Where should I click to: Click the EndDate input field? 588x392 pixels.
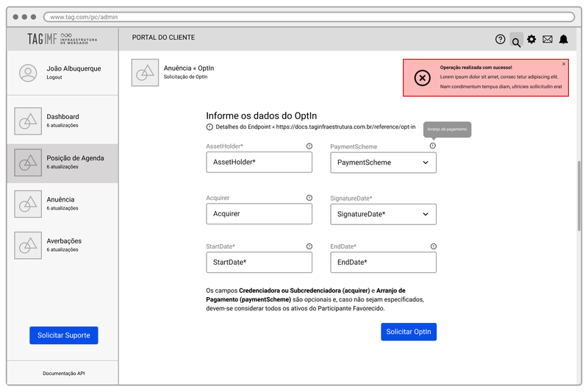[x=383, y=263]
